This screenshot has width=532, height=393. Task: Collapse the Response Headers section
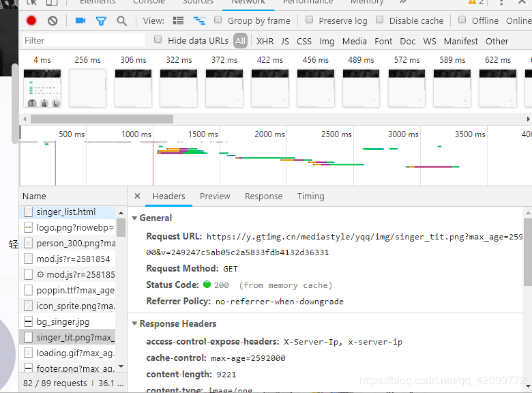tap(134, 324)
